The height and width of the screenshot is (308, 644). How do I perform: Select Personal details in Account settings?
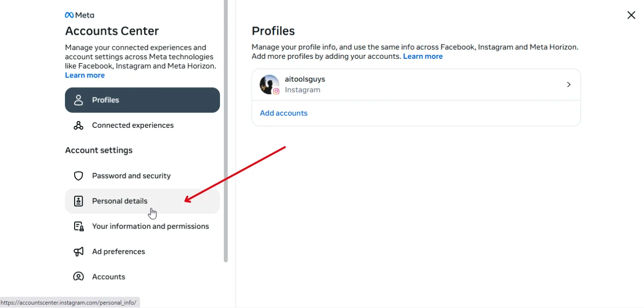pos(142,201)
